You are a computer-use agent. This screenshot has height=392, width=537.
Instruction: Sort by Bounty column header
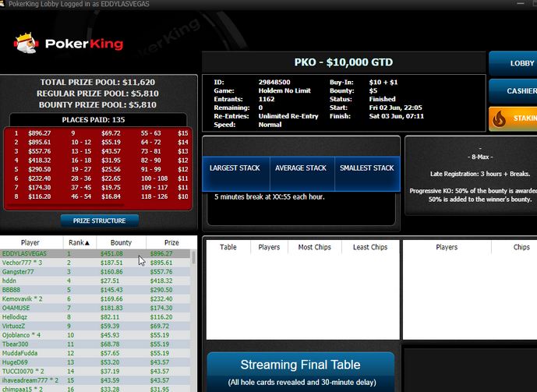pos(121,242)
